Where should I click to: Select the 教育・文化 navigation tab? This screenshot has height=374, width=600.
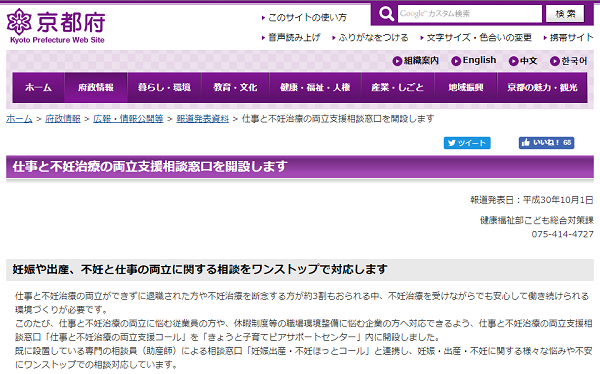tap(235, 88)
